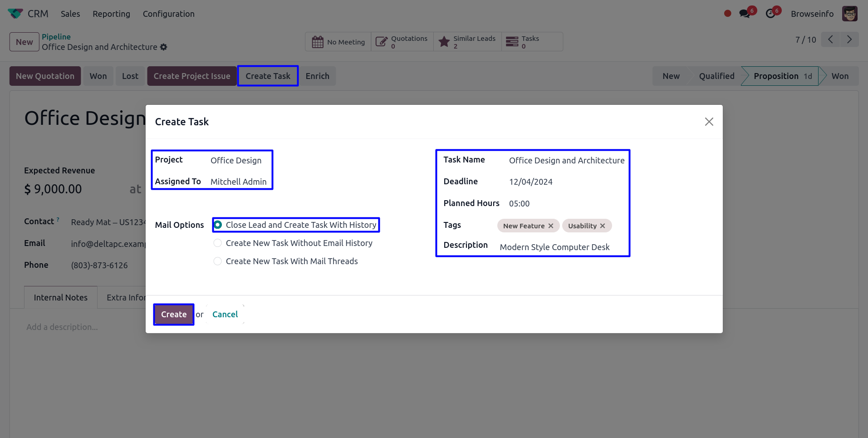Open the conversations chat bubble icon
Image resolution: width=868 pixels, height=438 pixels.
(745, 14)
